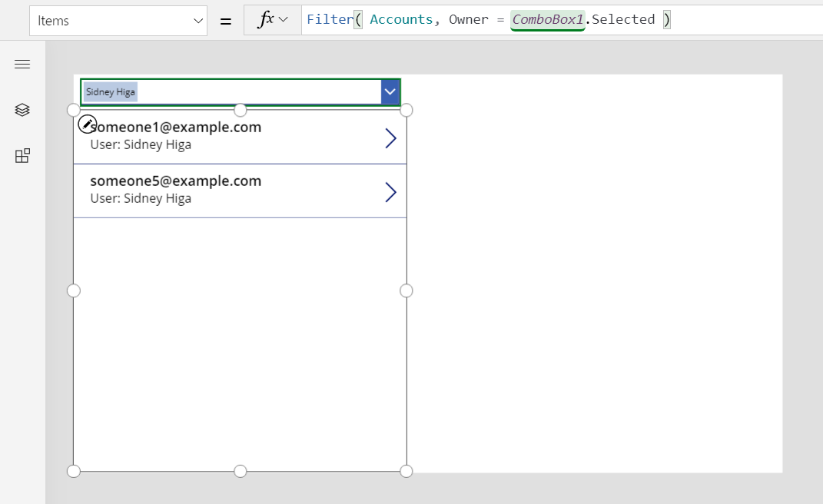The width and height of the screenshot is (823, 504).
Task: Open the Tree view layers icon
Action: point(22,110)
